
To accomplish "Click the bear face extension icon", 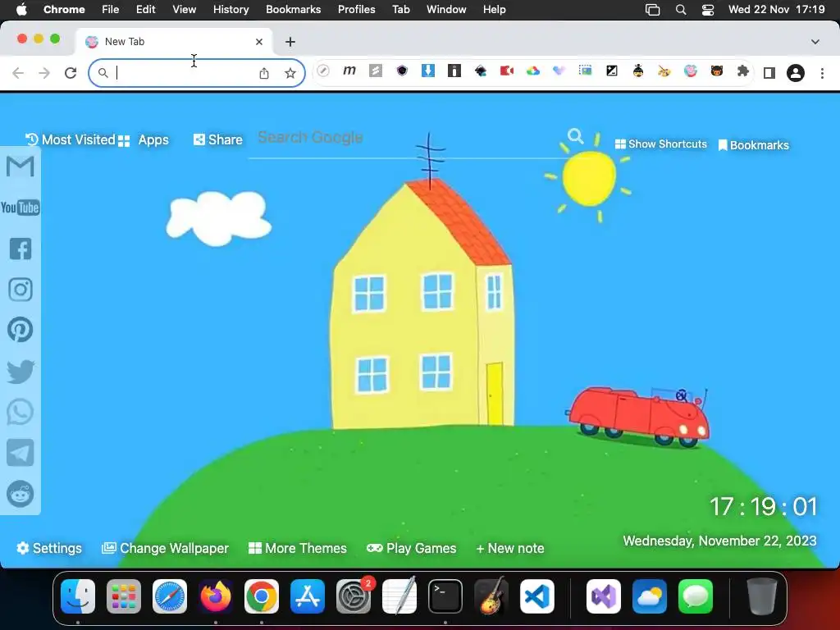I will (717, 71).
